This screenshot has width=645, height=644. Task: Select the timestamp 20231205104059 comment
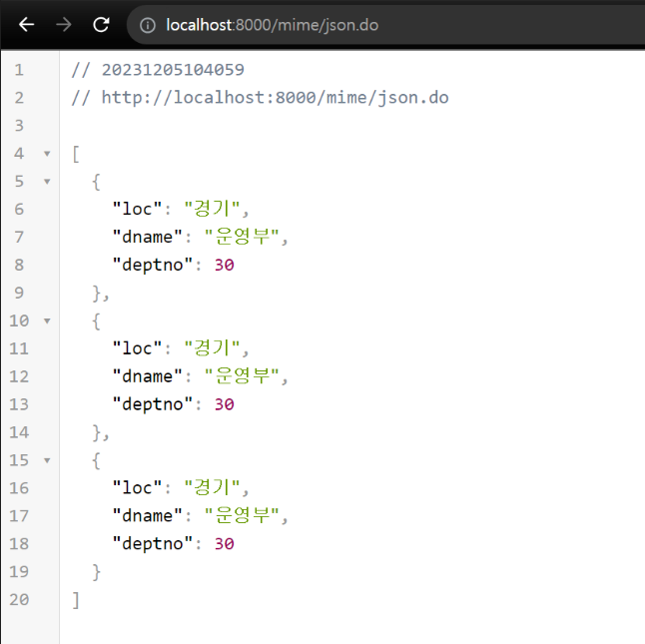coord(173,70)
